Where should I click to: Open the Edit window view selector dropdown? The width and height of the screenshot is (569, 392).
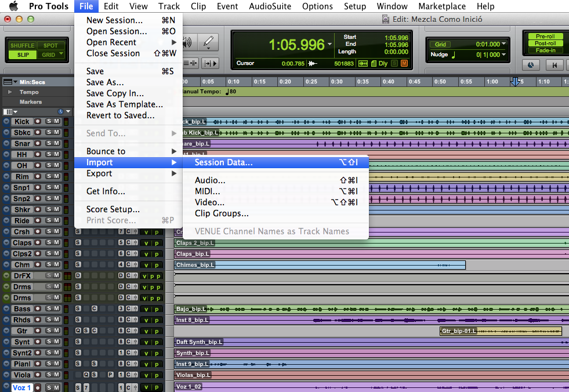(x=10, y=111)
